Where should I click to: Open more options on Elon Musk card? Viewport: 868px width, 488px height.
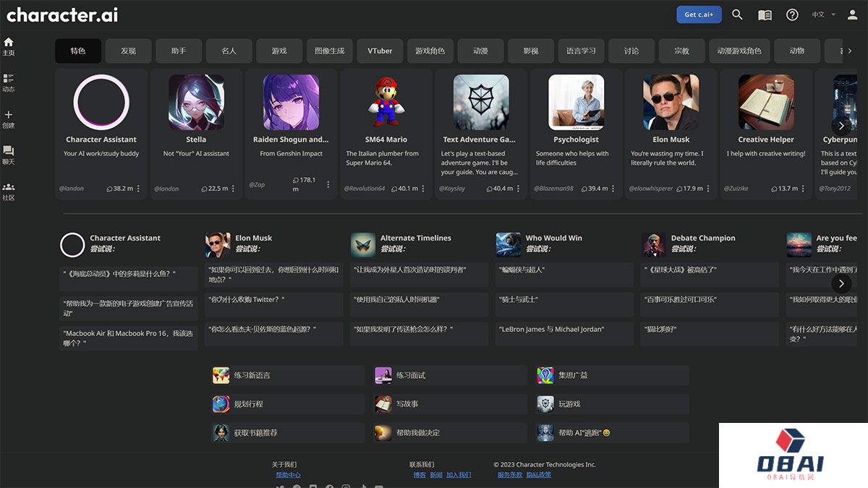pyautogui.click(x=708, y=189)
